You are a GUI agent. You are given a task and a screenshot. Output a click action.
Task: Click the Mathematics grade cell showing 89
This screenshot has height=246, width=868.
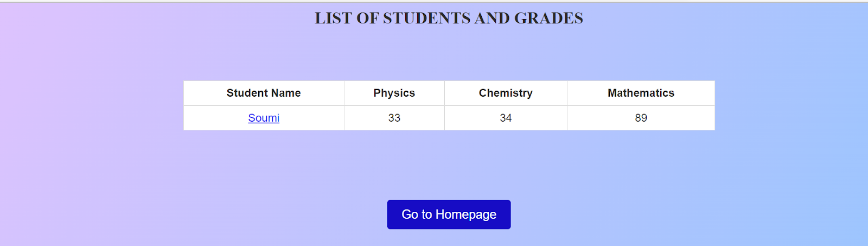(641, 118)
